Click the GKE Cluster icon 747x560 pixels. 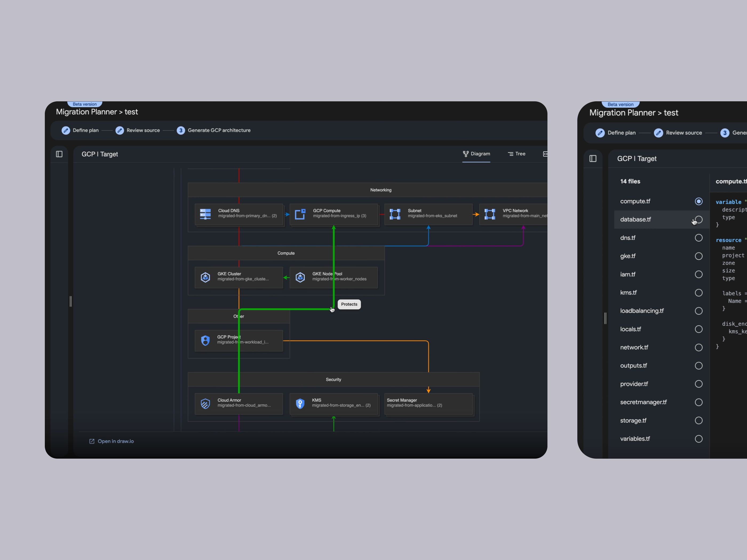click(x=205, y=277)
